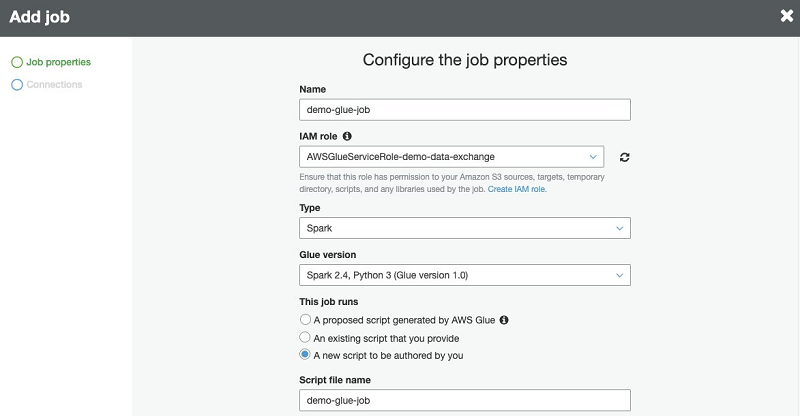Image resolution: width=800 pixels, height=416 pixels.
Task: Close the Add job dialog
Action: [786, 16]
